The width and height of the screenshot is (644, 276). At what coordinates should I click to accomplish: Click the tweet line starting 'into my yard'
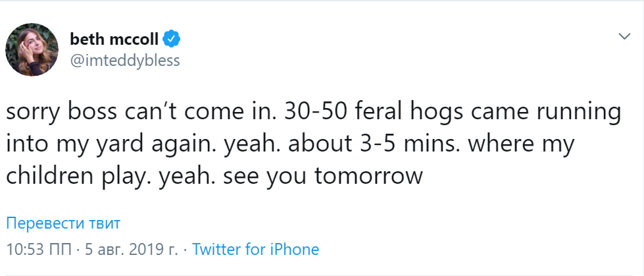(x=289, y=144)
